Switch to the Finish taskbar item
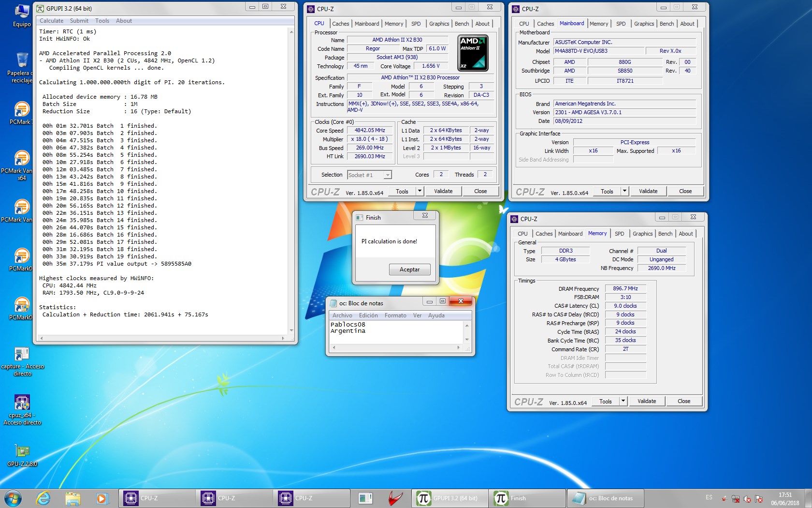This screenshot has height=508, width=812. 527,498
